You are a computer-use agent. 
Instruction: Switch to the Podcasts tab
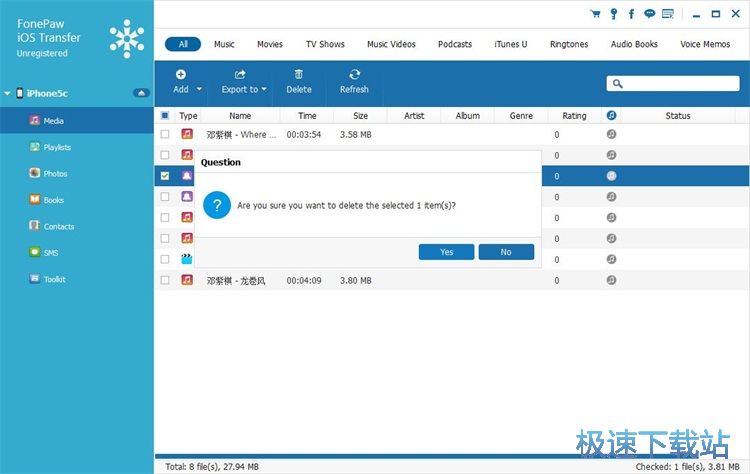pos(455,44)
